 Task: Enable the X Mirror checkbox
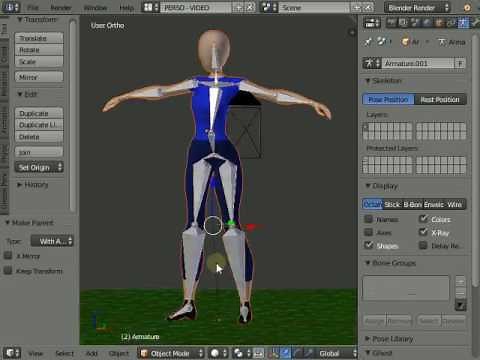(x=8, y=256)
